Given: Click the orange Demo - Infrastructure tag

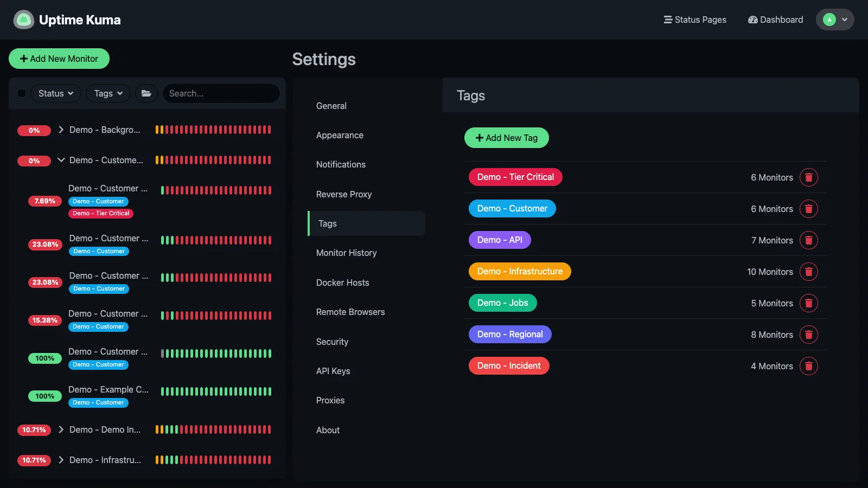Looking at the screenshot, I should (520, 272).
